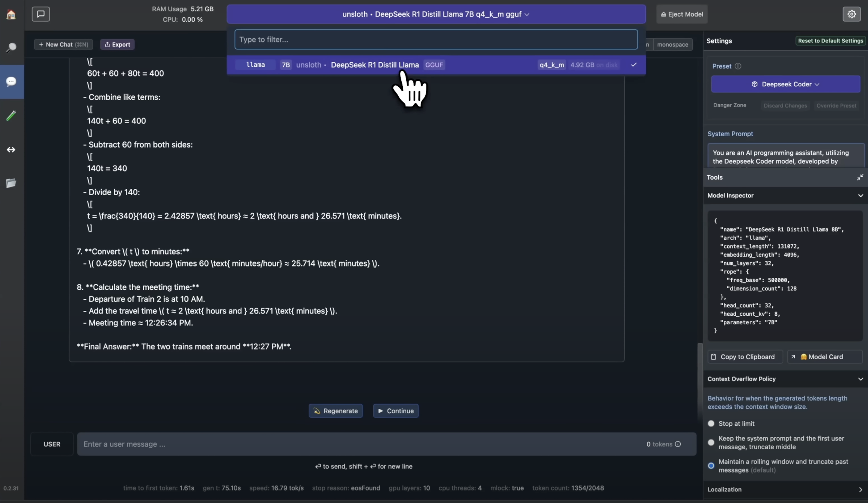This screenshot has width=868, height=503.
Task: Select Stop at limit option
Action: point(711,423)
